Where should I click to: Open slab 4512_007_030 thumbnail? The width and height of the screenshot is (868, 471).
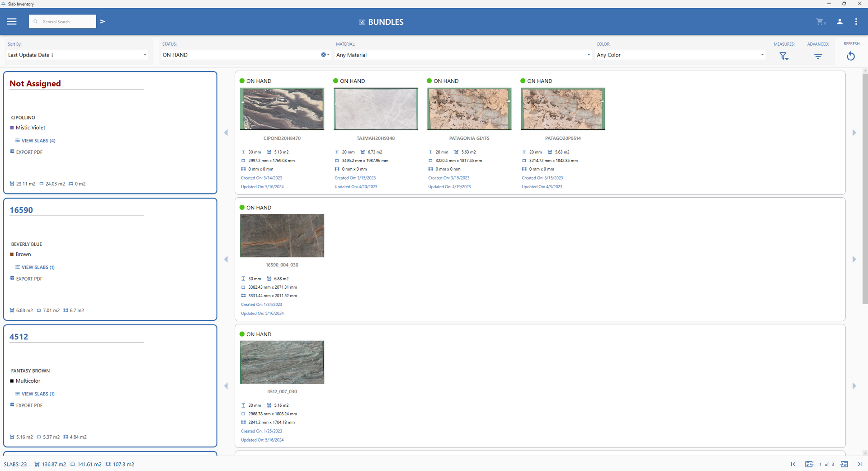pos(282,362)
